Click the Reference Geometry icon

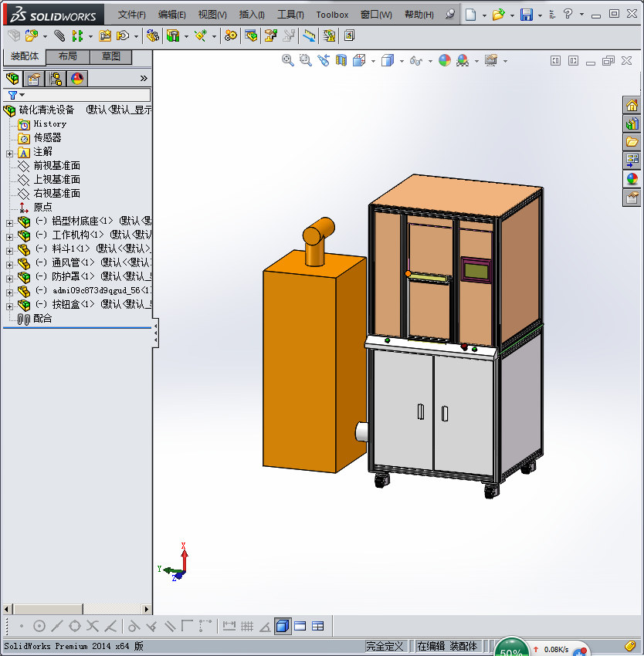(x=201, y=36)
